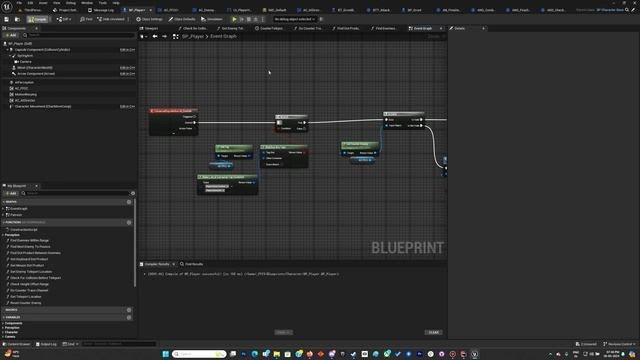Open the Output Log
Image resolution: width=640 pixels, height=360 pixels.
(x=46, y=344)
